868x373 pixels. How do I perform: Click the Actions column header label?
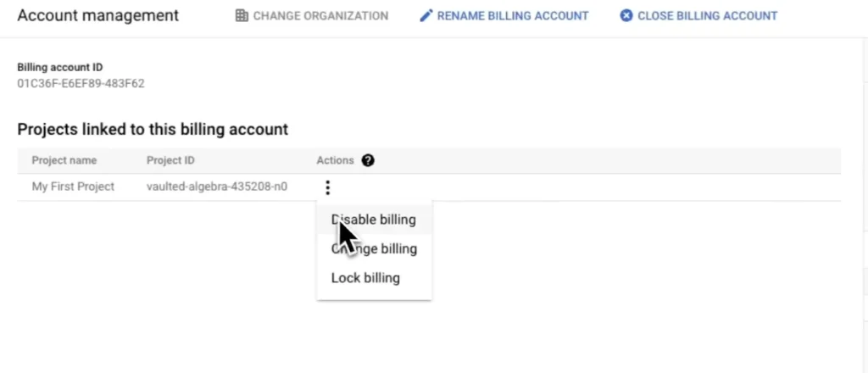click(335, 160)
